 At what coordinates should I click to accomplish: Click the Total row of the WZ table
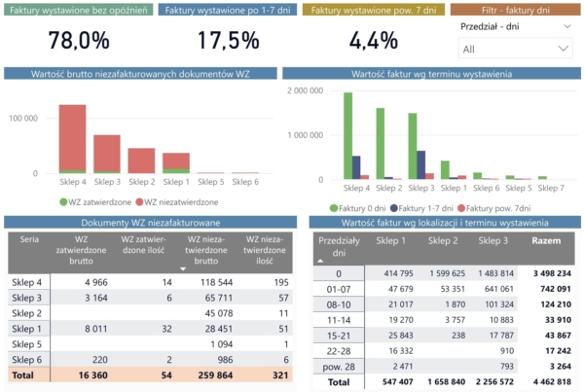[x=24, y=373]
